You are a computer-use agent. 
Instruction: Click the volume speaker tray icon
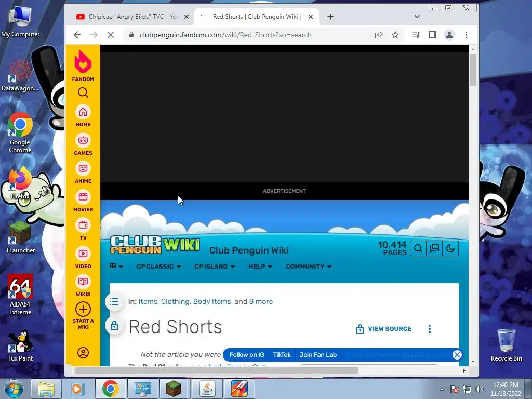tap(479, 389)
